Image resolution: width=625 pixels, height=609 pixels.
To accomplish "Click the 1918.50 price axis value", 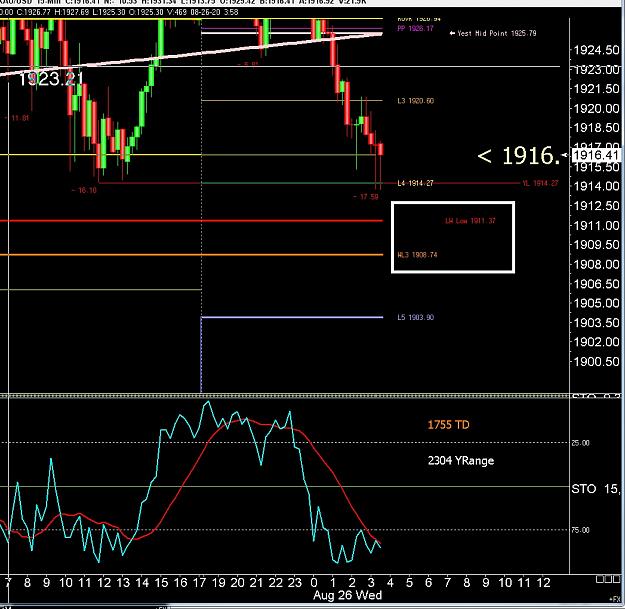I will click(x=596, y=128).
